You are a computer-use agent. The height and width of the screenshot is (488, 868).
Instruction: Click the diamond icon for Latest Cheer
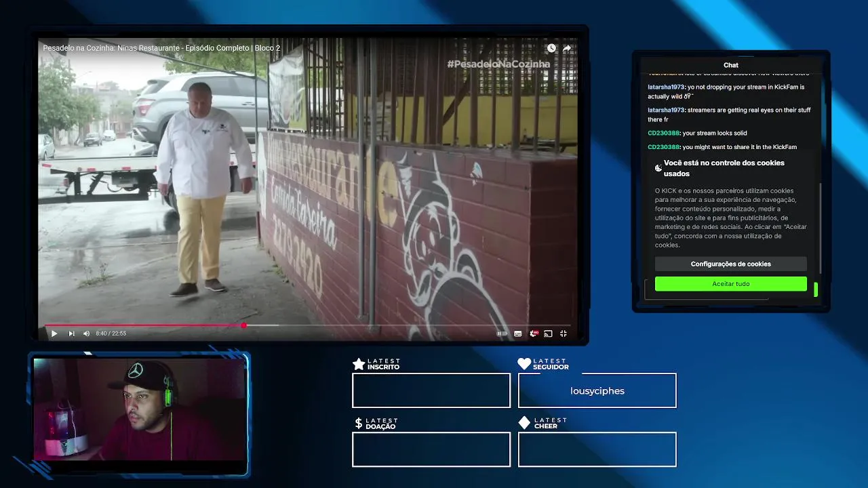(524, 423)
